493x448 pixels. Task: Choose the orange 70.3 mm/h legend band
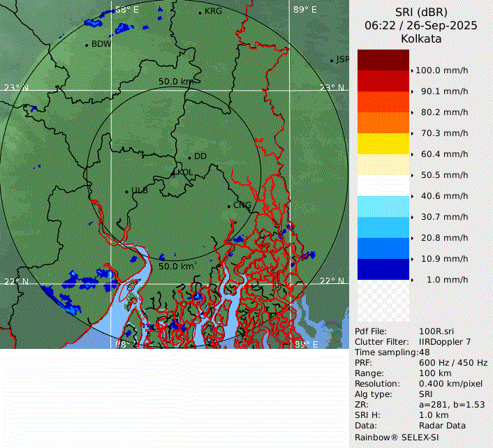pos(383,123)
